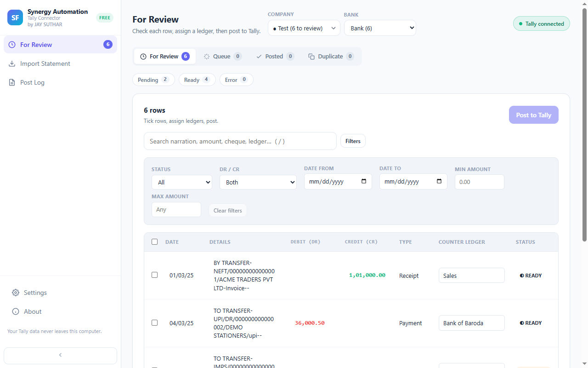588x368 pixels.
Task: Click the vertical scrollbar thumb
Action: pyautogui.click(x=584, y=124)
